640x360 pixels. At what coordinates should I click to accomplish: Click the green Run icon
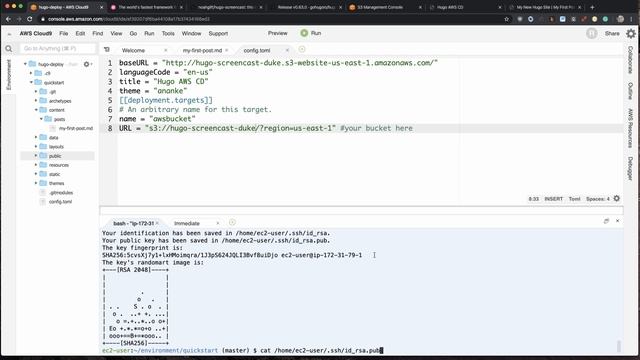point(304,33)
